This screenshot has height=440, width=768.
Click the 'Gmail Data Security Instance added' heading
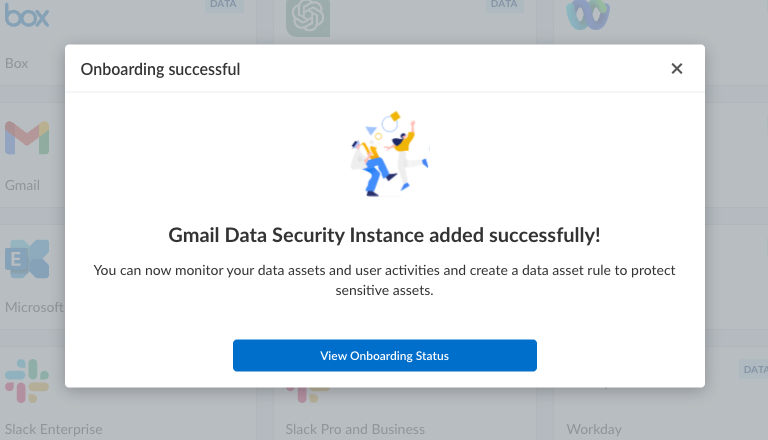tap(385, 236)
